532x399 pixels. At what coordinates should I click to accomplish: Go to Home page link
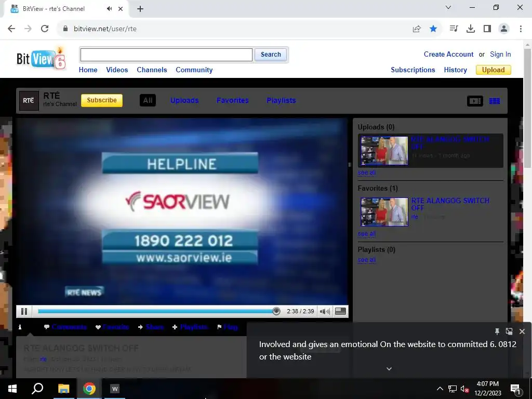[x=88, y=70]
